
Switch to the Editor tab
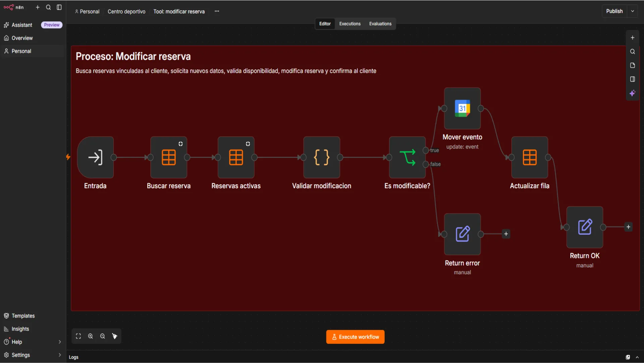[325, 24]
